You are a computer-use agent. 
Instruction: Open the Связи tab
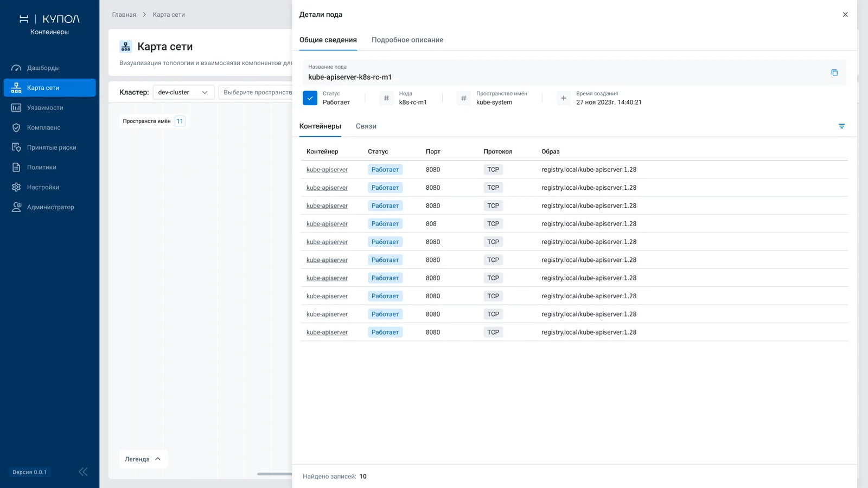tap(366, 126)
